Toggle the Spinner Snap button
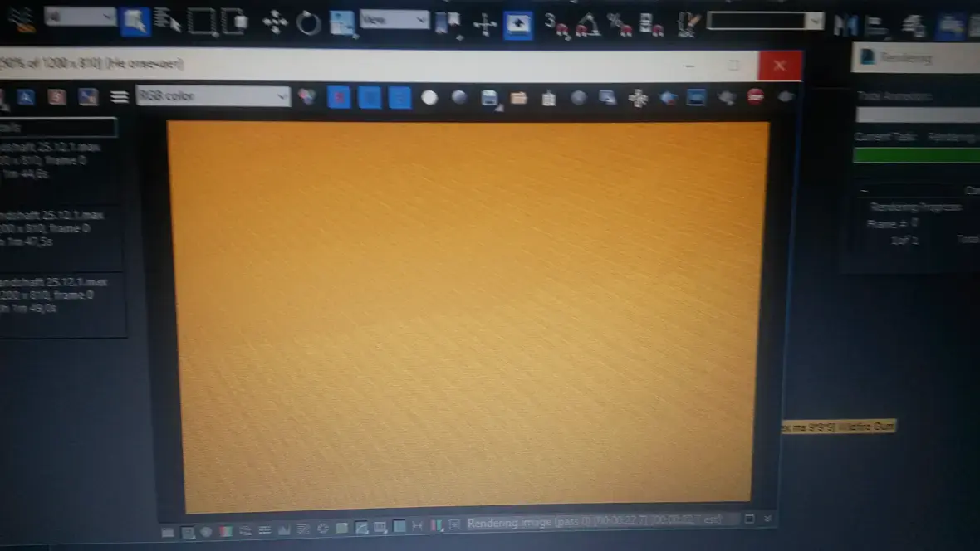 pos(652,26)
